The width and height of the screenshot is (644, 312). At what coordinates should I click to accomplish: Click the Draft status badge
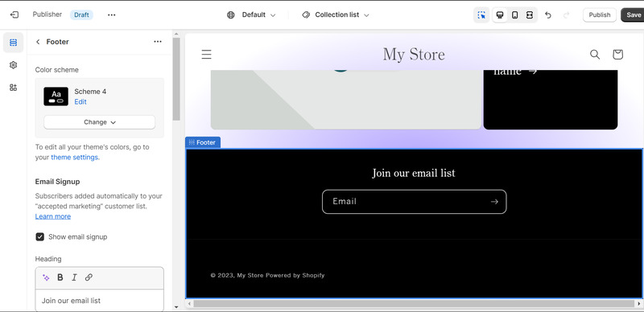click(81, 14)
